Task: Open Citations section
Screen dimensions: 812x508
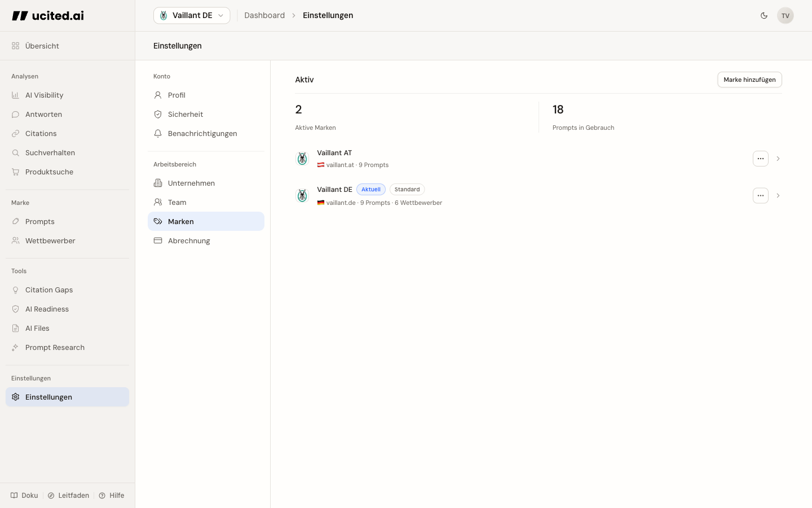Action: 67,133
